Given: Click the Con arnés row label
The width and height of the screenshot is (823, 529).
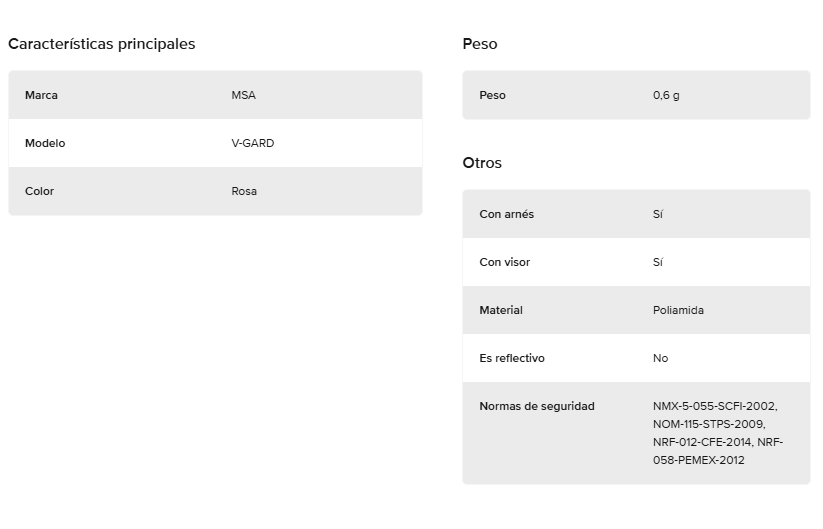Looking at the screenshot, I should [506, 214].
